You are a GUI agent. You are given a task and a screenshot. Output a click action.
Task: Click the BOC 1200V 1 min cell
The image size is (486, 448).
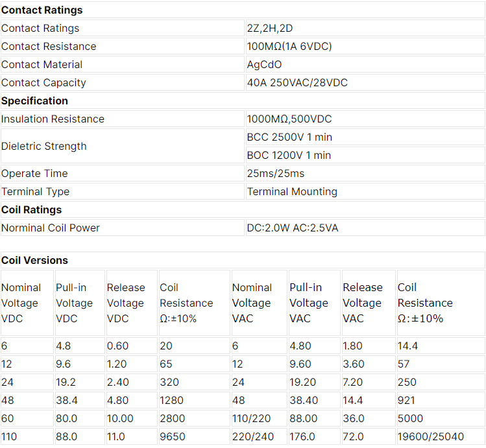pyautogui.click(x=365, y=155)
